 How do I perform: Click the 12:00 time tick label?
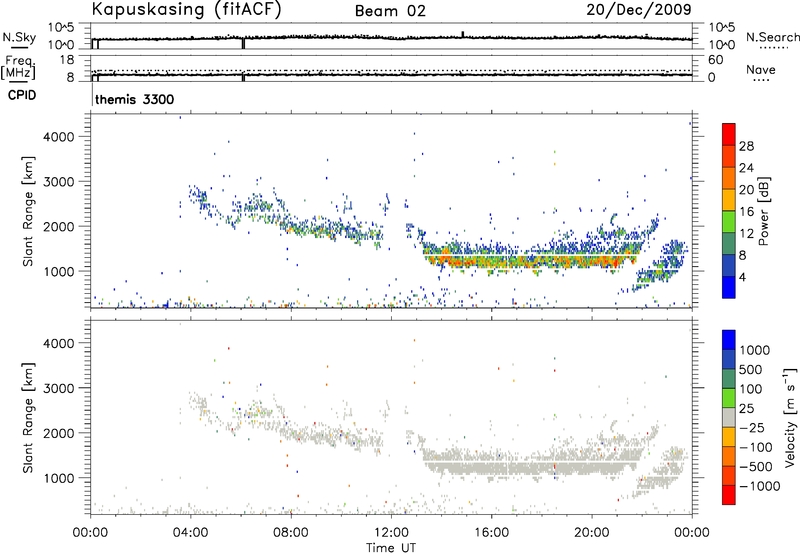coord(391,533)
